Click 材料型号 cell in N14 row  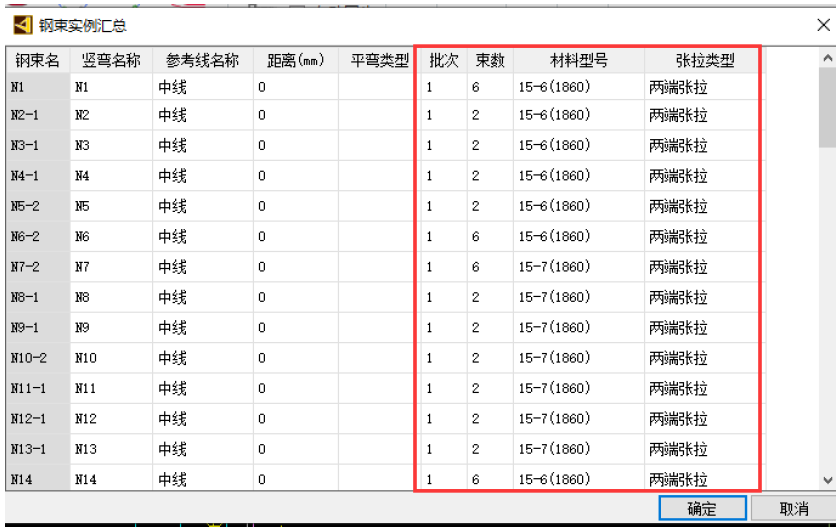579,478
